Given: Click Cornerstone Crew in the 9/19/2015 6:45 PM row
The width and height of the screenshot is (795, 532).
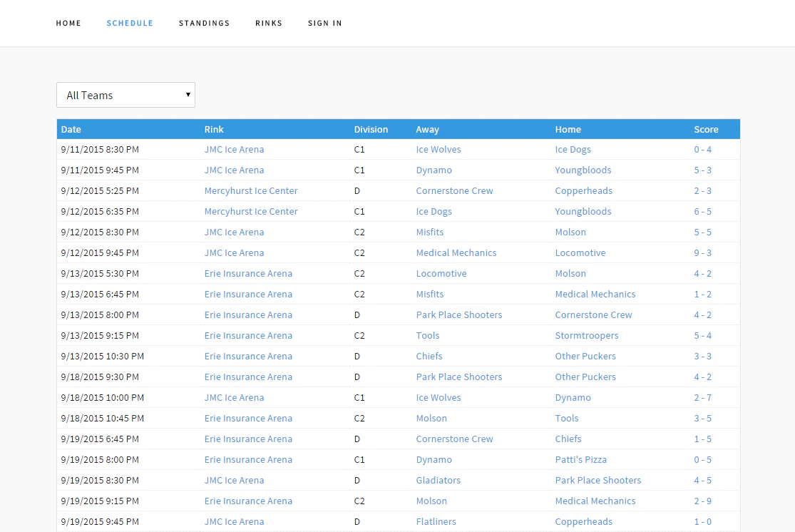Looking at the screenshot, I should pos(455,439).
